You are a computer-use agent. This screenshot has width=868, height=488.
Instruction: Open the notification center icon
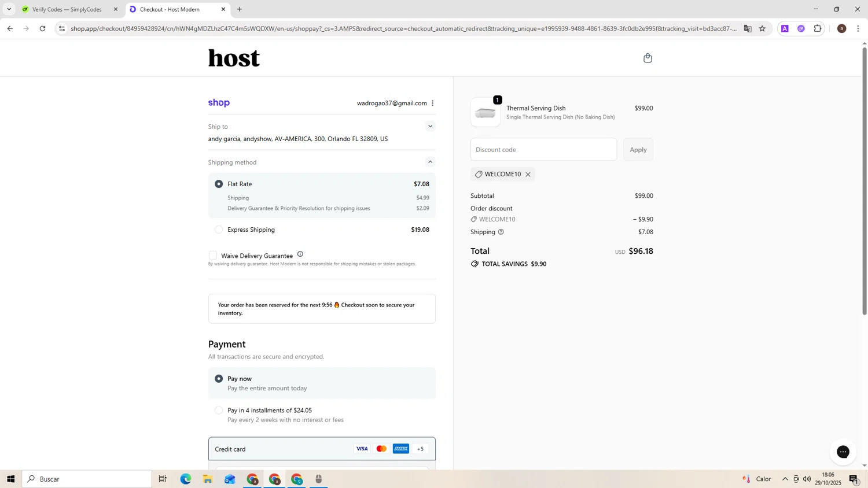coord(854,479)
